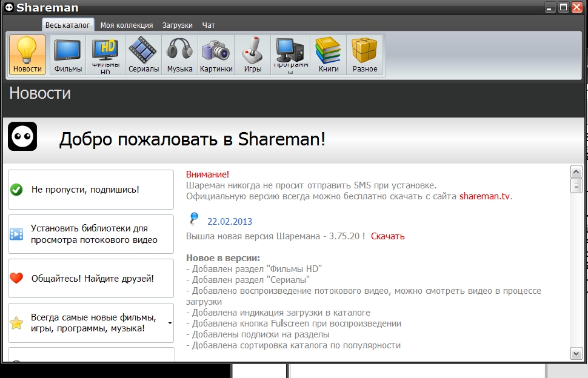Switch to Моя коллекция tab

coord(127,25)
